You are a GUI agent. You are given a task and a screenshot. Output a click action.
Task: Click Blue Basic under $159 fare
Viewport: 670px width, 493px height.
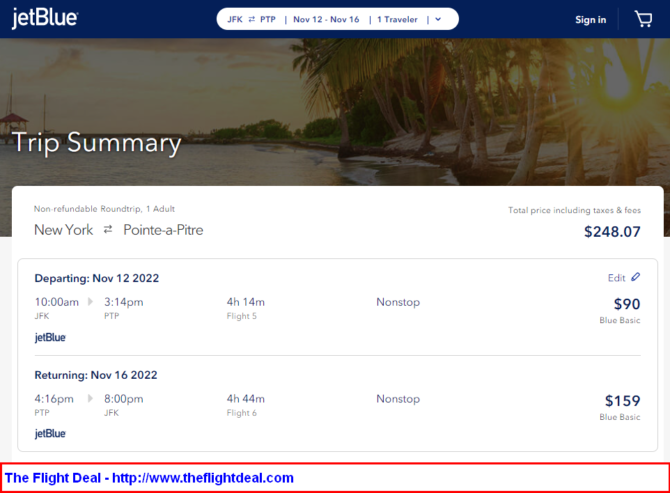620,417
